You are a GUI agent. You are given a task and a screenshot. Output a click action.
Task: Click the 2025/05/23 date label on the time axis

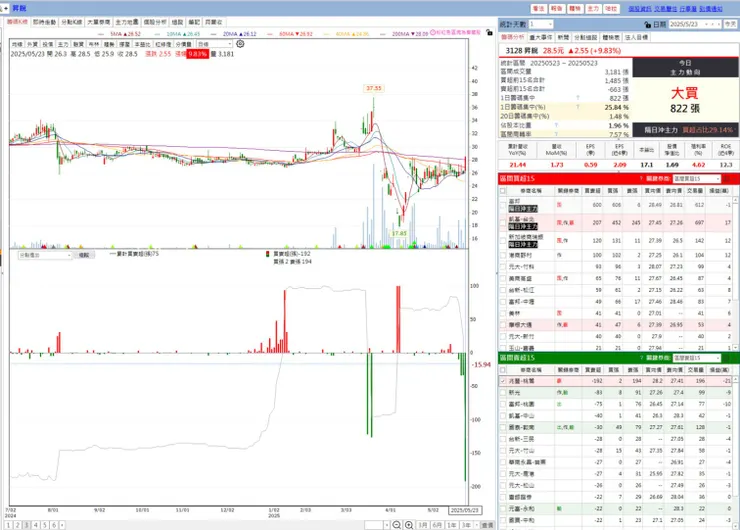point(465,510)
